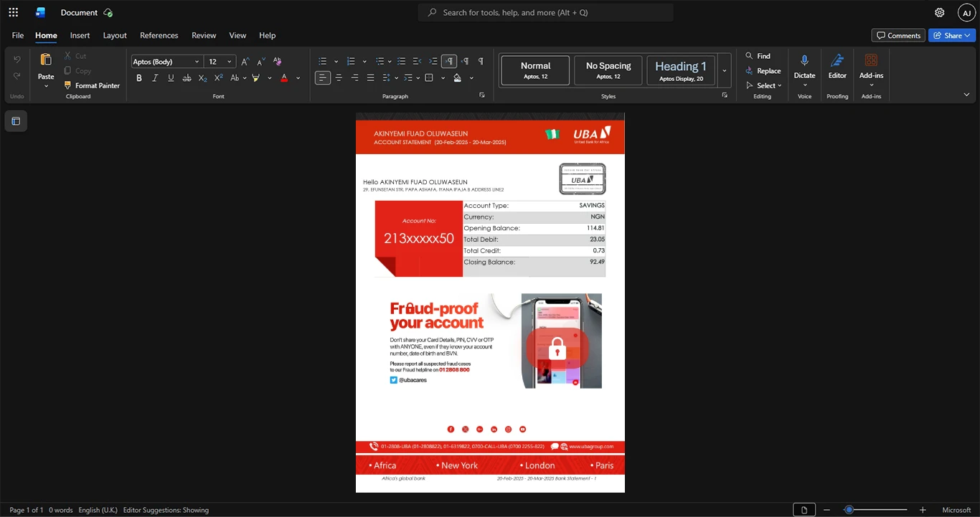Image resolution: width=980 pixels, height=517 pixels.
Task: Click the Redo arrow icon
Action: coord(17,76)
